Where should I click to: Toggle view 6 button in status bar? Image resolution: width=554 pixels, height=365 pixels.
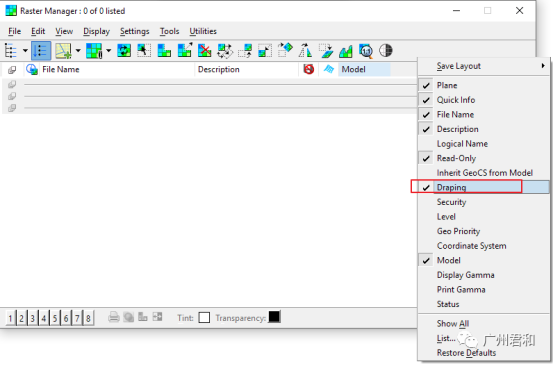coord(66,318)
